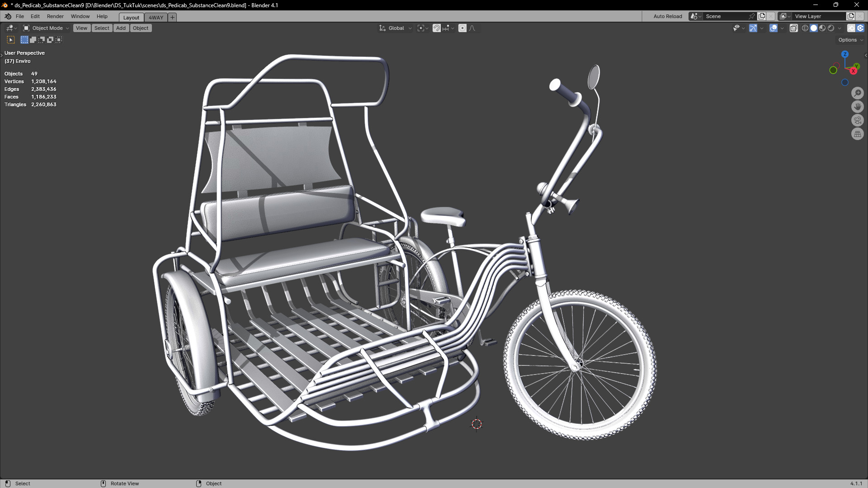Select material preview shading mode

pyautogui.click(x=822, y=28)
